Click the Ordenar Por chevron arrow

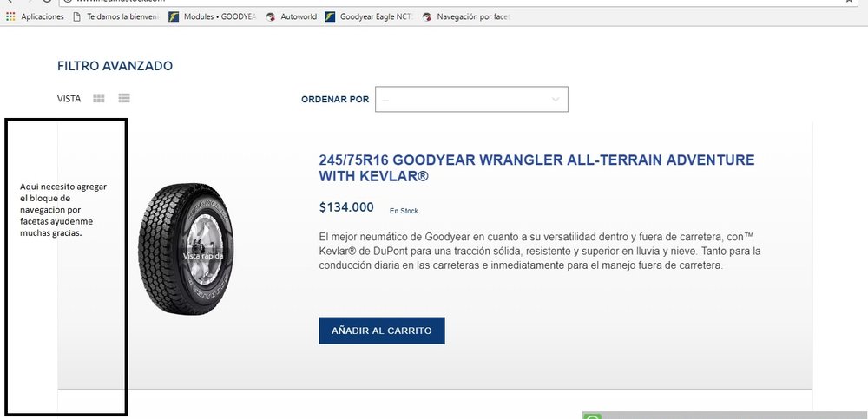coord(556,100)
